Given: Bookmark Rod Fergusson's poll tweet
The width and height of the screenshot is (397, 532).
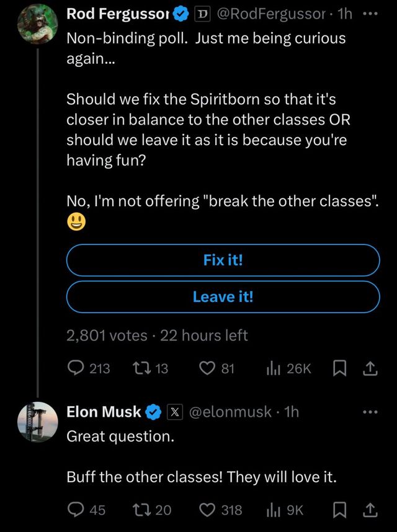Looking at the screenshot, I should click(x=340, y=368).
